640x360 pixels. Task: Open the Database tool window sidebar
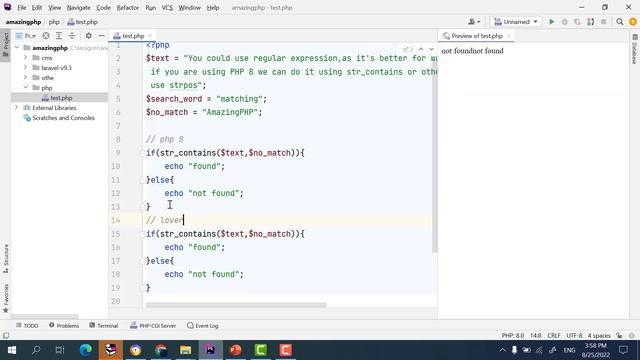634,50
